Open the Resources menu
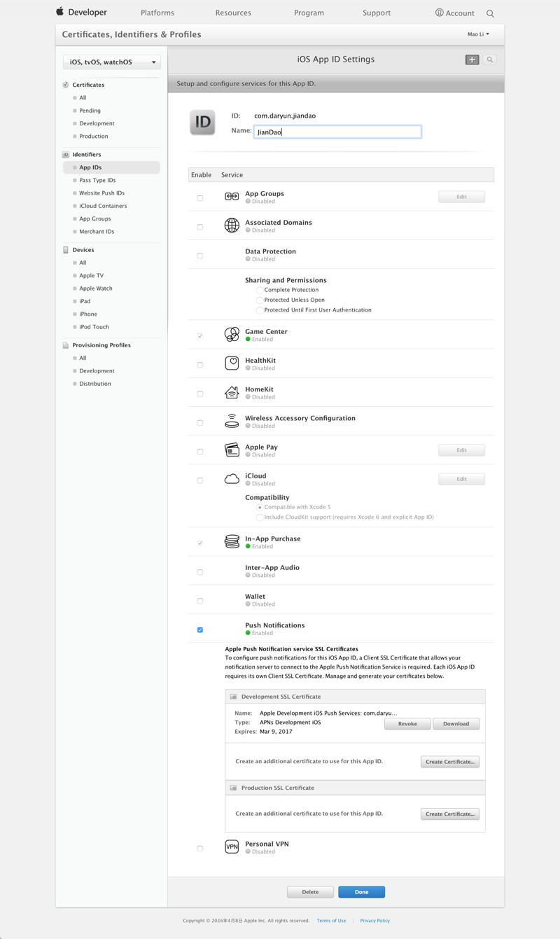 coord(233,13)
